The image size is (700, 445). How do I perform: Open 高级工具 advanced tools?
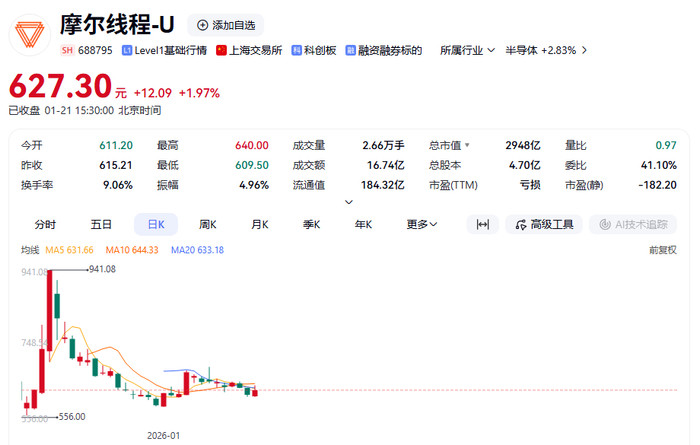point(544,225)
